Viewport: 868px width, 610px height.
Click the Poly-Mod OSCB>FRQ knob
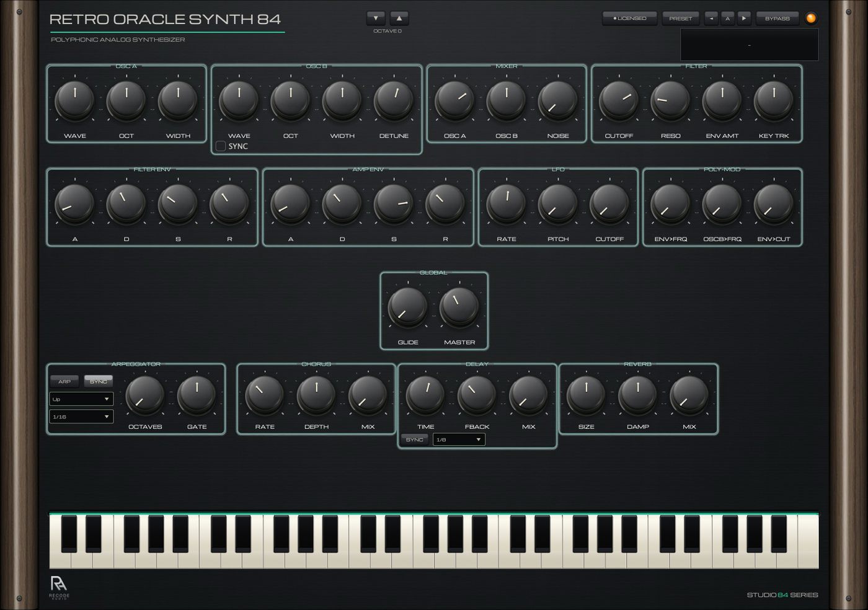click(x=722, y=203)
